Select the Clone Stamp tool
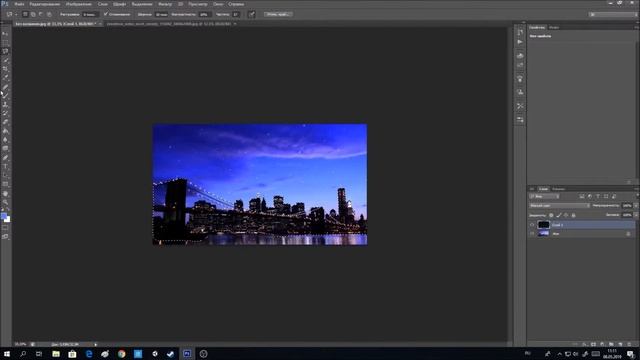The width and height of the screenshot is (640, 360). 5,104
